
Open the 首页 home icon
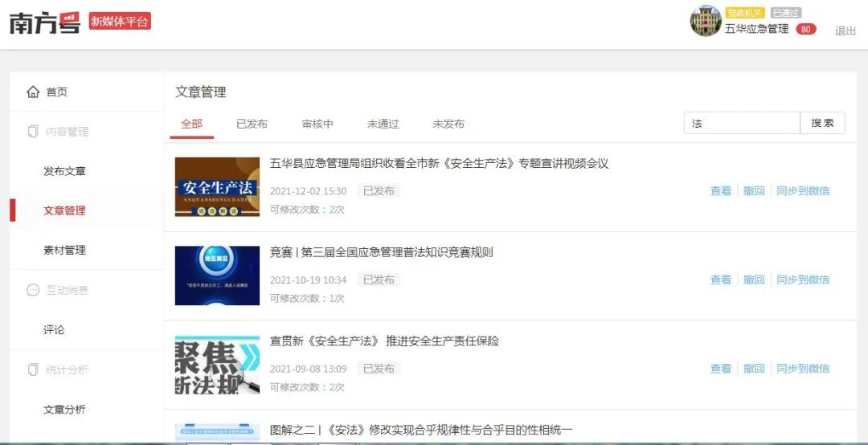(33, 92)
